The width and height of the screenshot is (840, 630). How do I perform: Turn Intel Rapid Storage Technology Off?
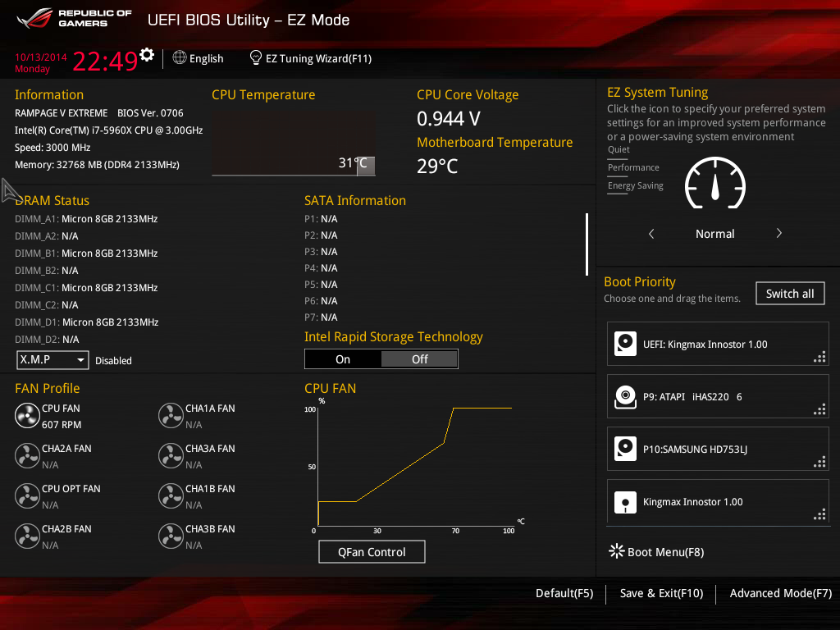click(x=419, y=359)
